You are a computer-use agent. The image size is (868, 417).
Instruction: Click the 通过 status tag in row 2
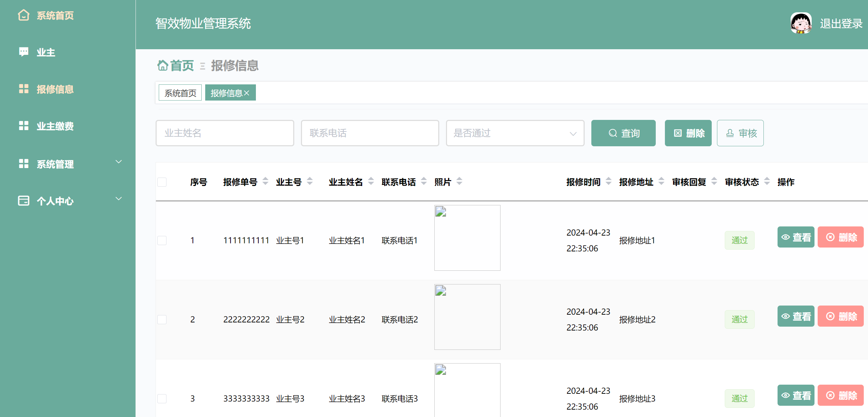click(740, 320)
